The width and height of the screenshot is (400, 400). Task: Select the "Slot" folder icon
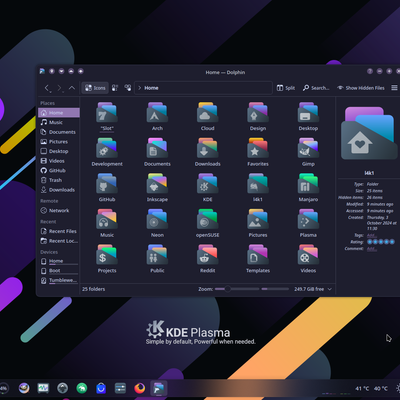[x=107, y=113]
